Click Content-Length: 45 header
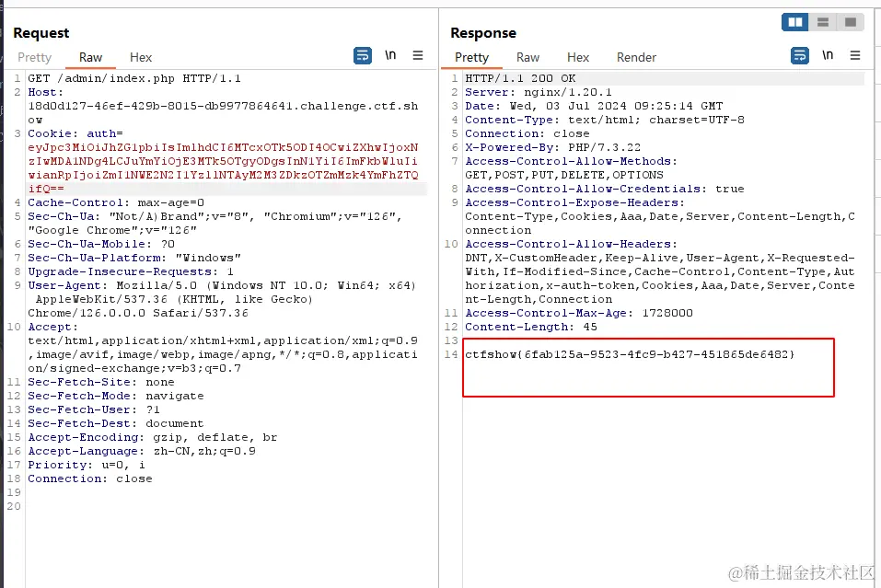Screen dimensions: 881x588 click(x=531, y=327)
